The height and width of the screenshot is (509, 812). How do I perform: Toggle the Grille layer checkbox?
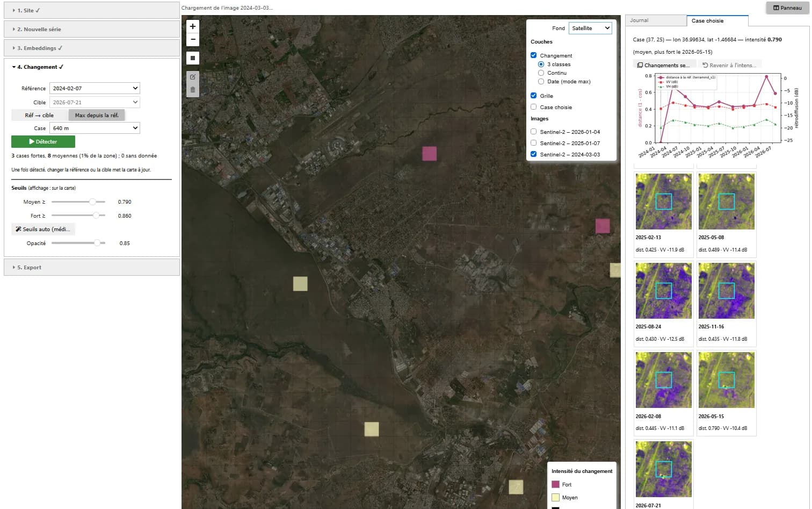tap(534, 96)
